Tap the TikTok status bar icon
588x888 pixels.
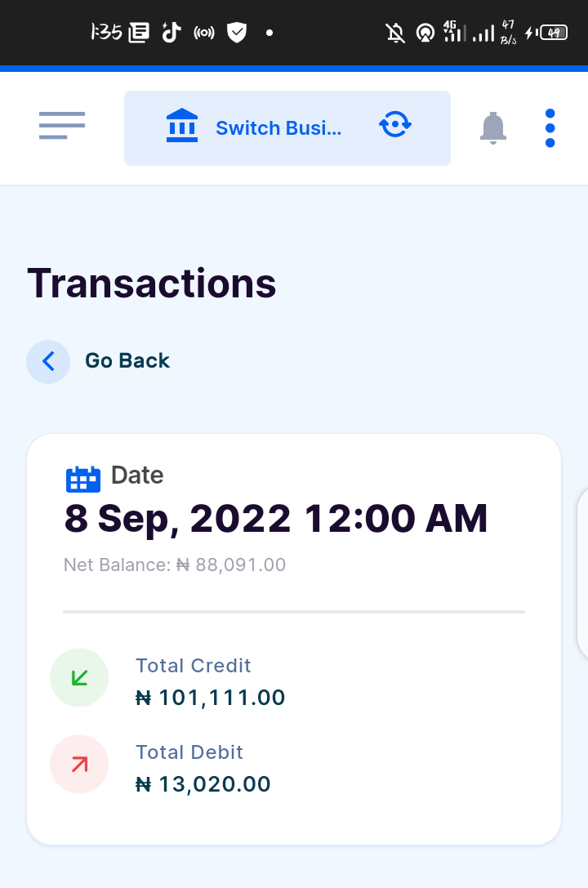171,33
